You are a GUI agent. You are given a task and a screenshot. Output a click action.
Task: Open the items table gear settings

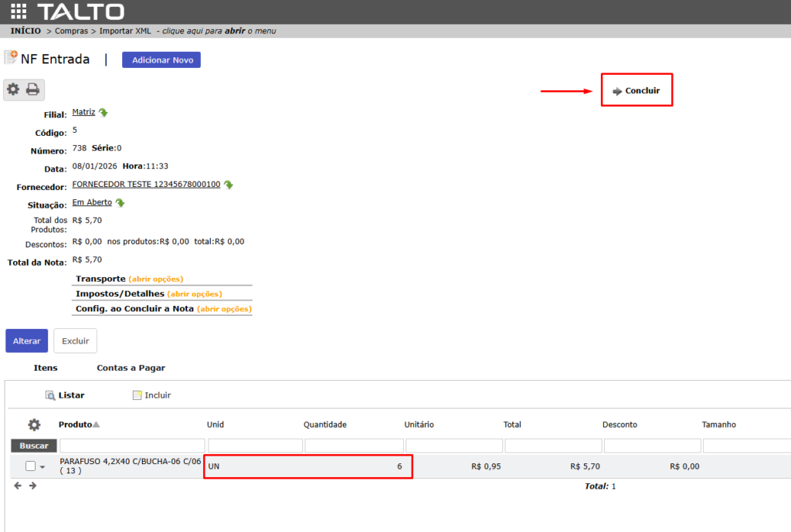click(x=34, y=425)
